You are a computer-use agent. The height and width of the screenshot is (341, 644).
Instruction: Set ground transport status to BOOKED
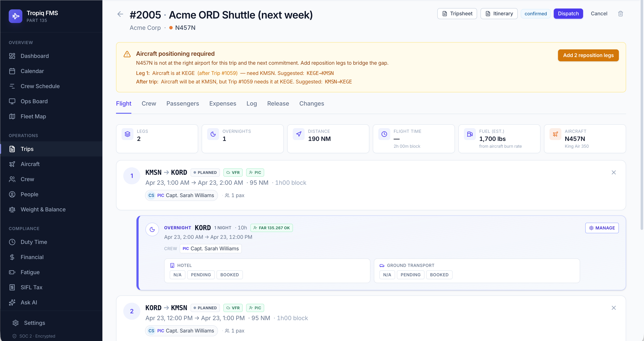[x=439, y=275]
